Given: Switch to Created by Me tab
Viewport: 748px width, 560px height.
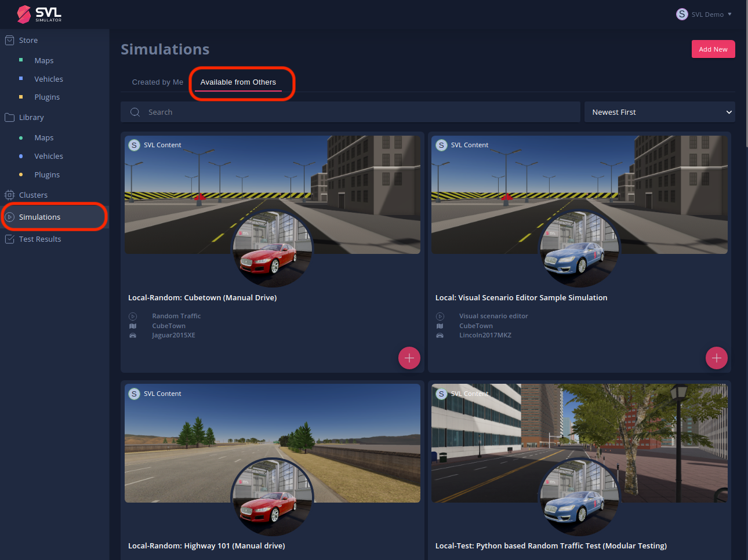Looking at the screenshot, I should (x=157, y=82).
